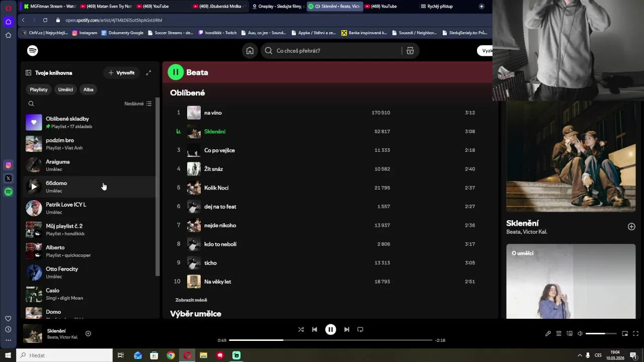Show hidden system tray icons chevron
Image resolution: width=644 pixels, height=362 pixels.
click(580, 355)
